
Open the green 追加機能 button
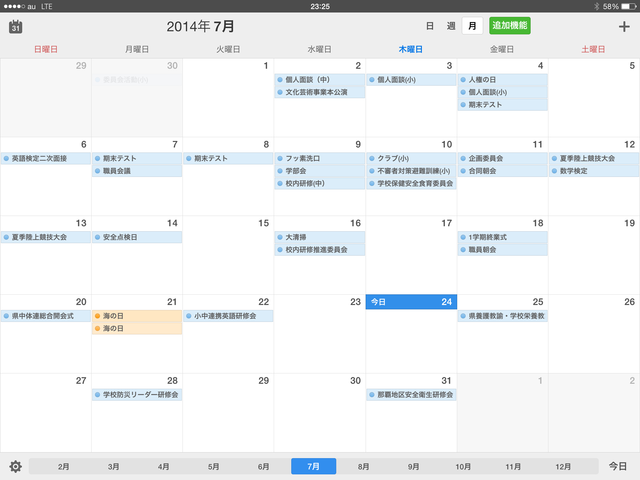pyautogui.click(x=509, y=26)
